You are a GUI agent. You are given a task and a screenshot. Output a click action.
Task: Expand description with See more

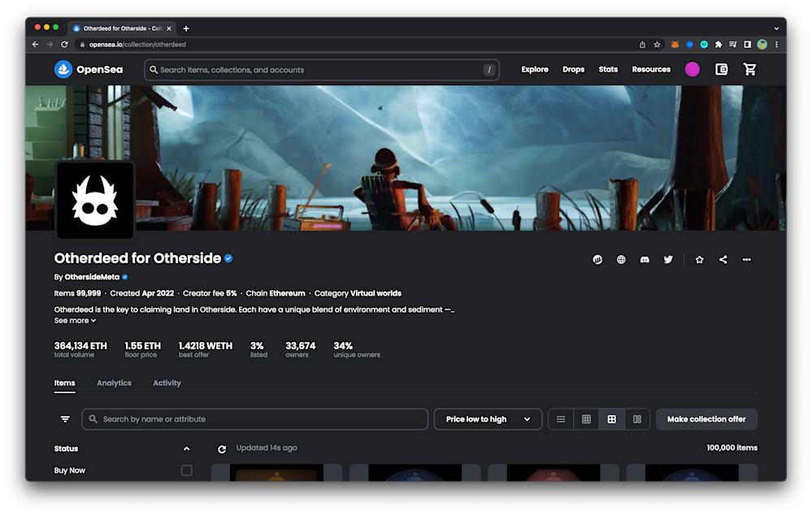click(75, 321)
